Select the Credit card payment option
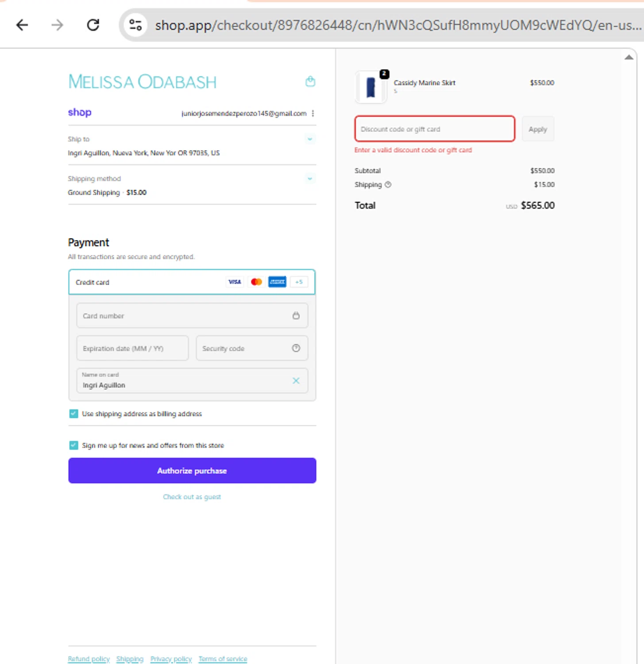The image size is (644, 664). click(192, 282)
